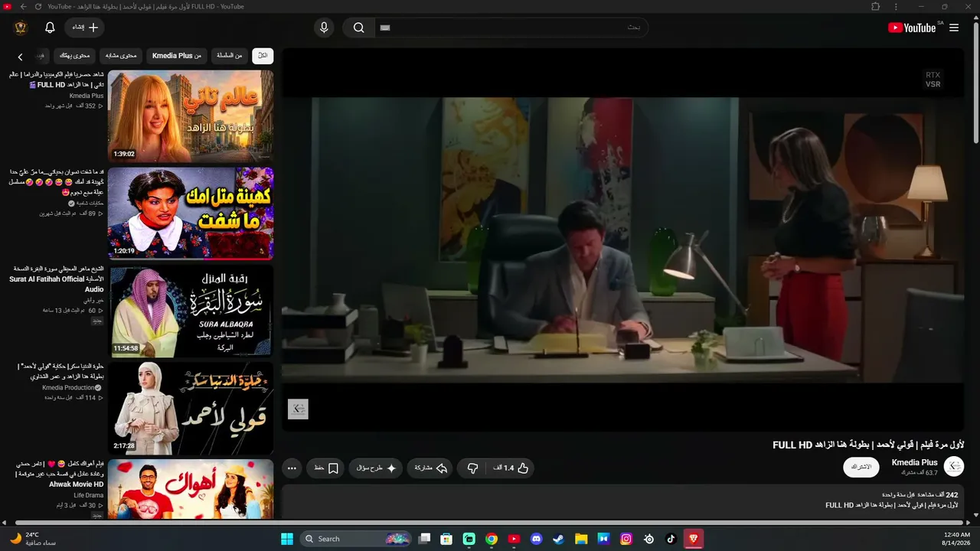
Task: Open Microsoft Store from the taskbar
Action: [x=446, y=539]
